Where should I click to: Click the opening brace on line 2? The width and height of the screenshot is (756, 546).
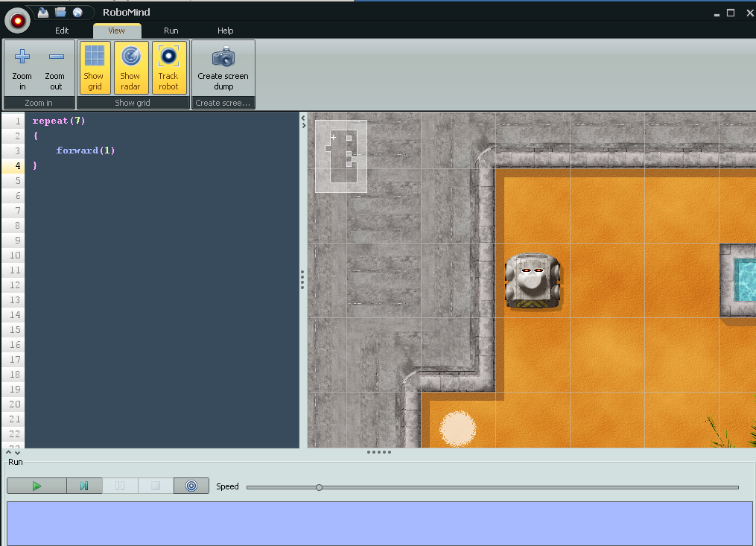click(x=36, y=136)
